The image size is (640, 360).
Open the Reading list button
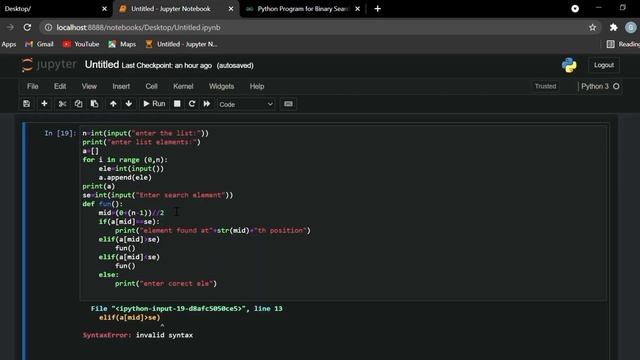[623, 44]
